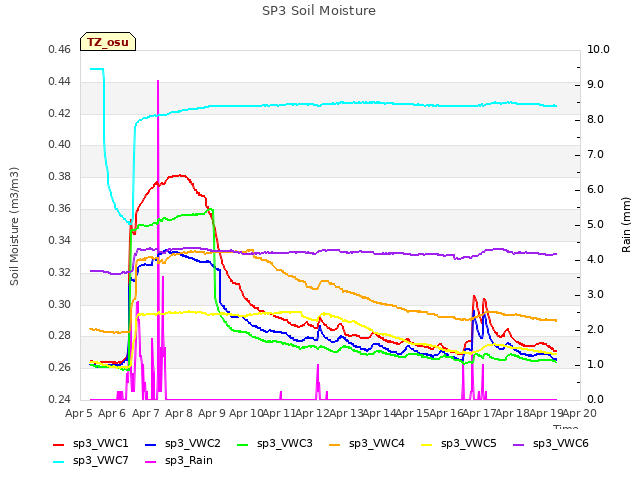This screenshot has width=640, height=480.
Task: Select sp3_VWC4 legend entry
Action: coord(367,444)
